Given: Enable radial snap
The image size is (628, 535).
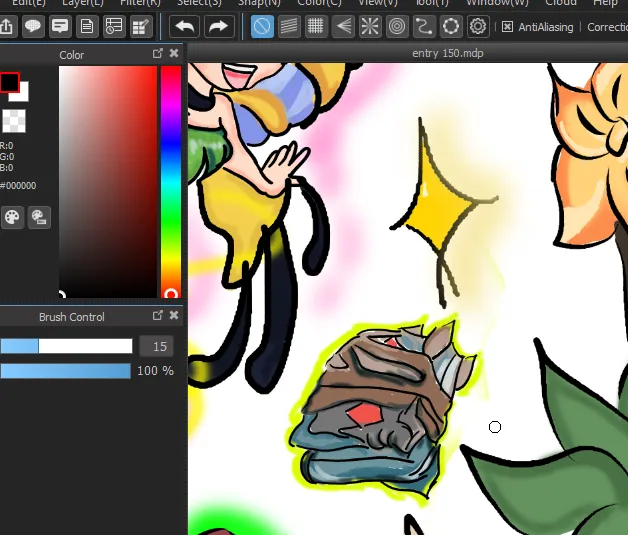Looking at the screenshot, I should click(370, 27).
